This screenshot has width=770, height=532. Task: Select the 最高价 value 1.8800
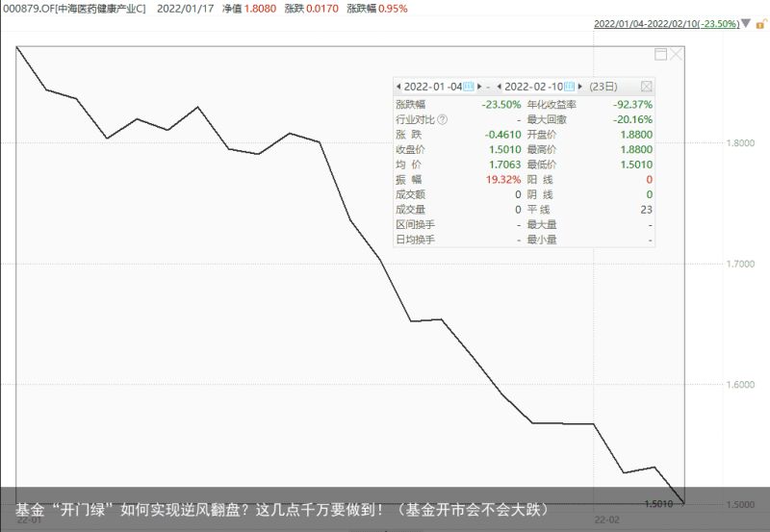(x=636, y=149)
